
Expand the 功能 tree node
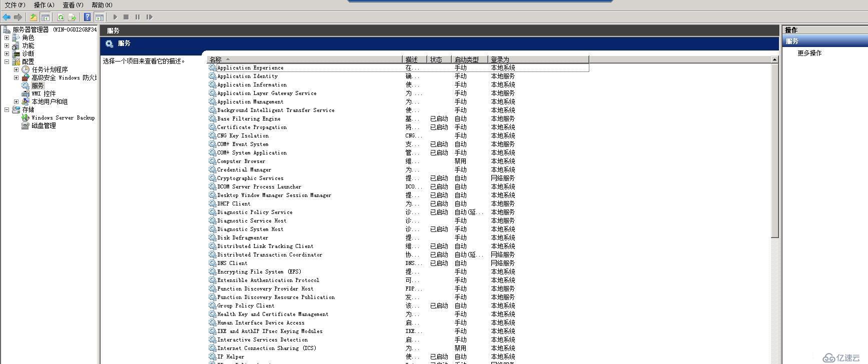click(x=7, y=45)
